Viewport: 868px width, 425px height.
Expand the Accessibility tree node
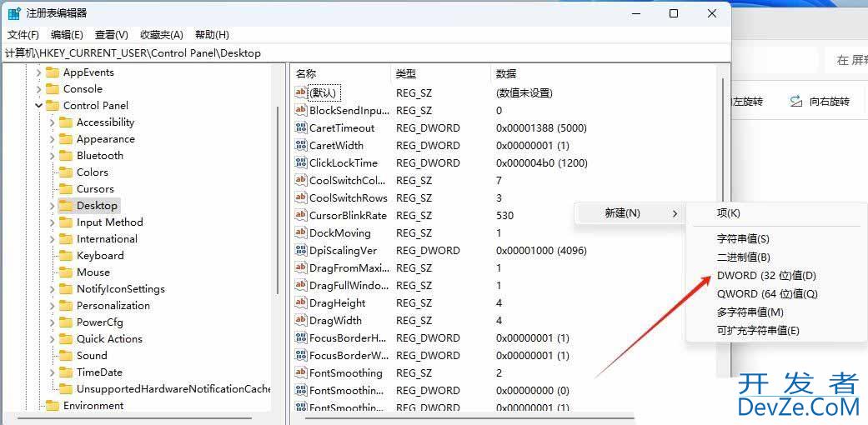pos(52,122)
